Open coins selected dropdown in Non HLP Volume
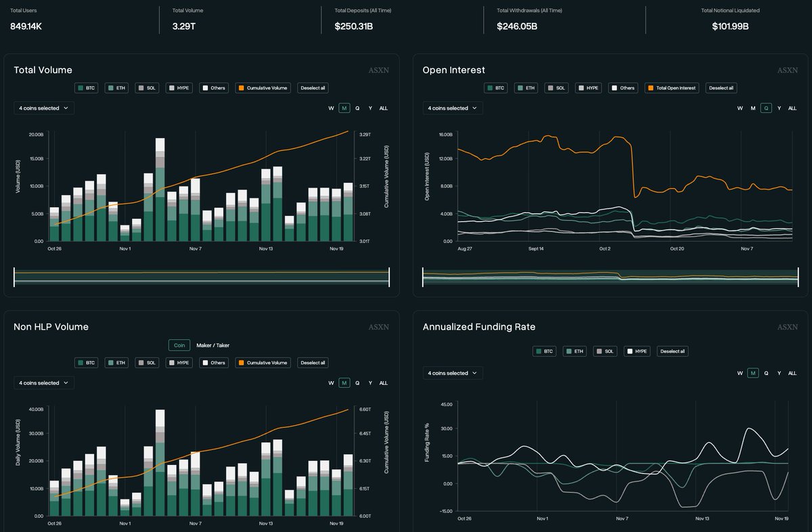 point(44,383)
